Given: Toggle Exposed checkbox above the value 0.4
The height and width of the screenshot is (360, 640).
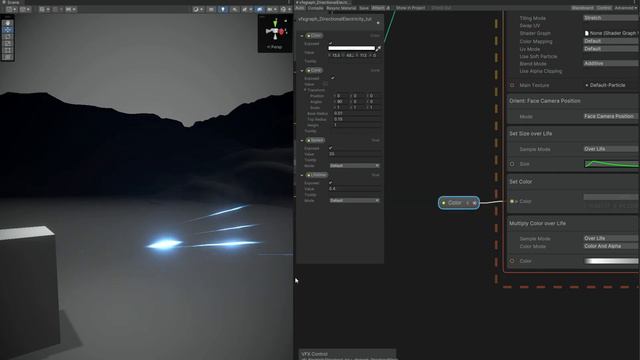Looking at the screenshot, I should (x=330, y=182).
